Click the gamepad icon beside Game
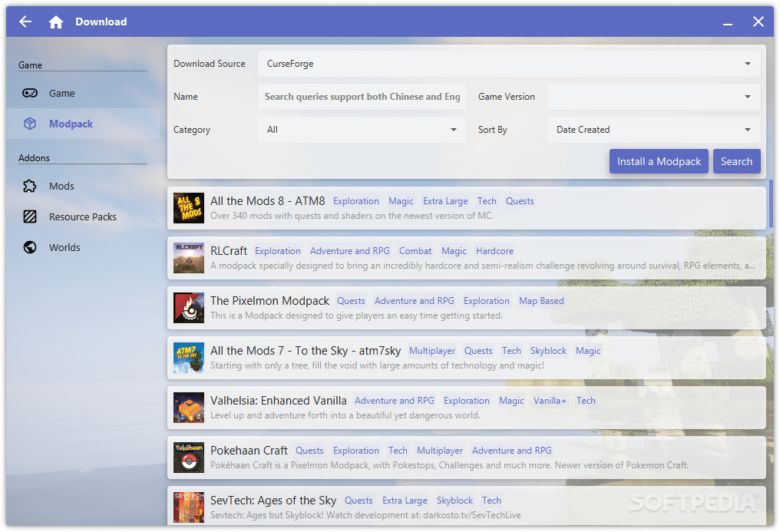780x532 pixels. (30, 93)
